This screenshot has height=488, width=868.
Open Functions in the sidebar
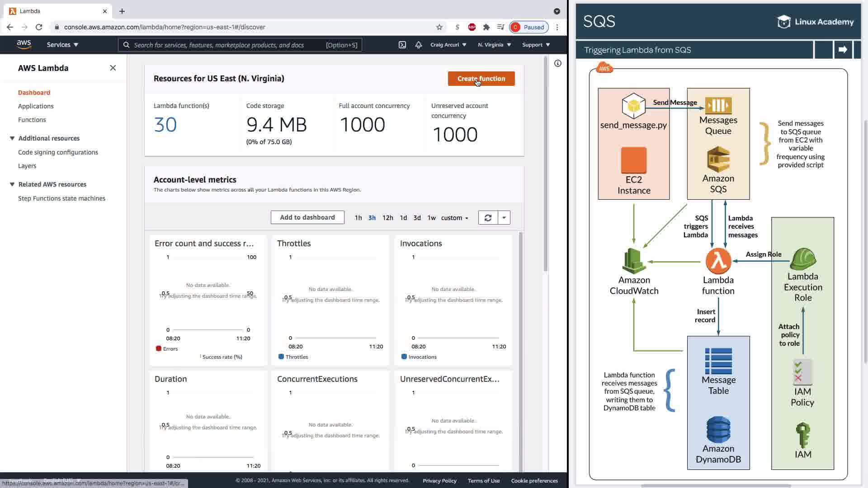pos(32,120)
